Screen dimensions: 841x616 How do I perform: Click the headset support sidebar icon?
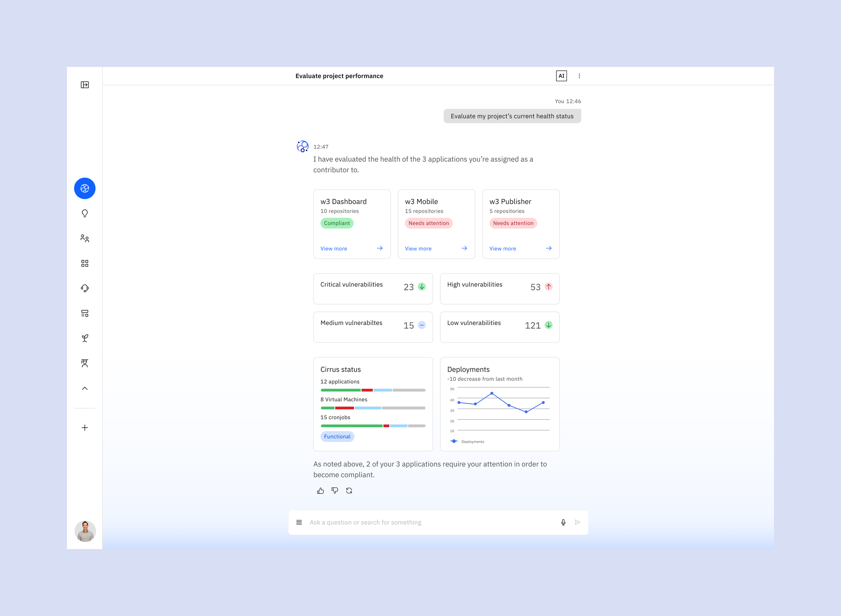pos(85,288)
